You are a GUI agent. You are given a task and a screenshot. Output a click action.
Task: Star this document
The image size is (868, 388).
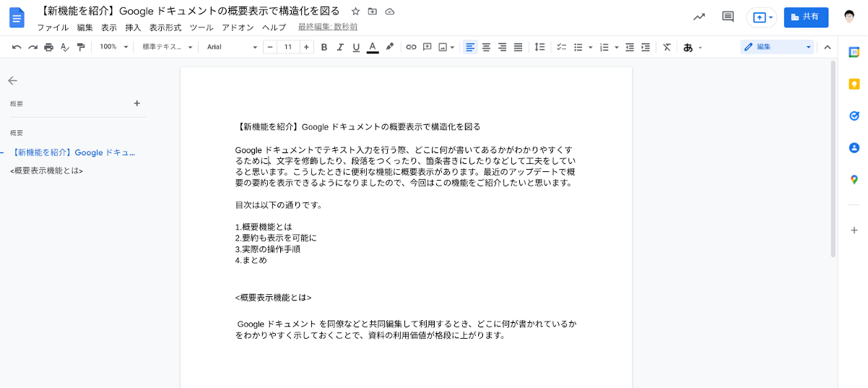[355, 12]
